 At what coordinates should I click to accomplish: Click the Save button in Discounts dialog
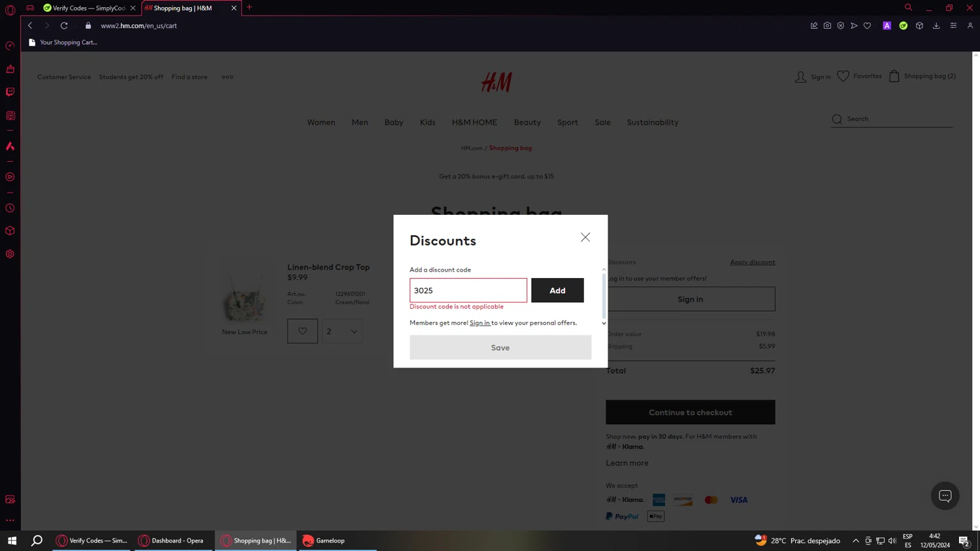point(500,347)
